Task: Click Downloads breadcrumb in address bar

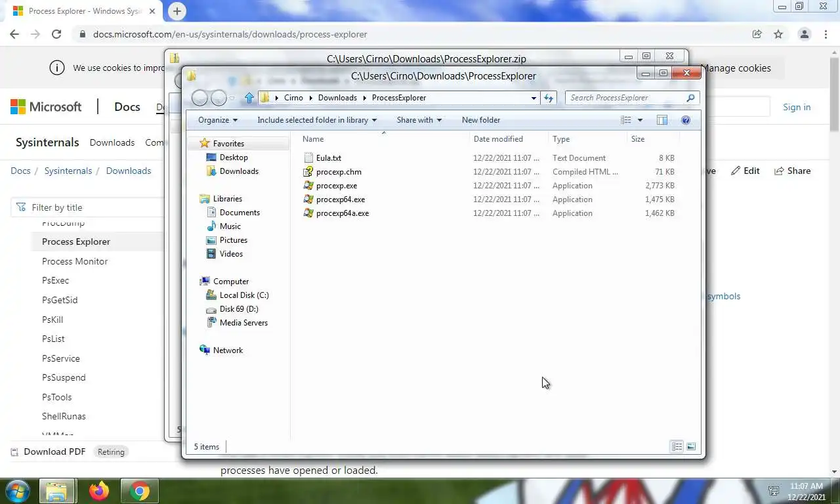Action: click(x=337, y=98)
